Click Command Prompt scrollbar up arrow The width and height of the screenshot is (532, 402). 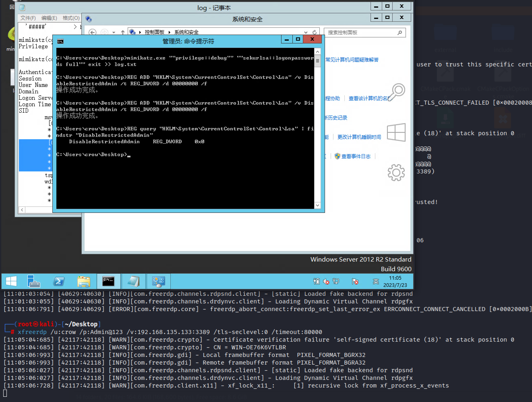coord(318,52)
